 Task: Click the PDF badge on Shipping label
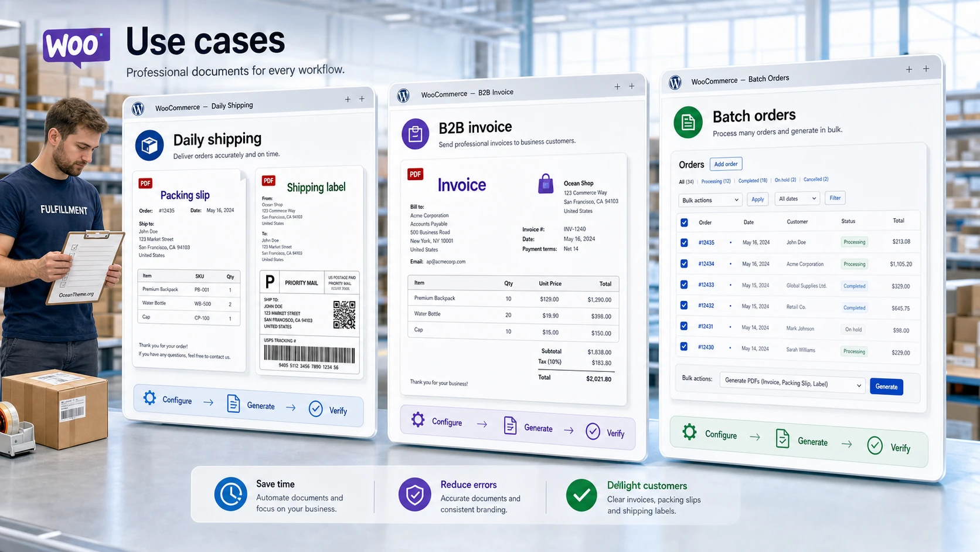click(x=268, y=181)
